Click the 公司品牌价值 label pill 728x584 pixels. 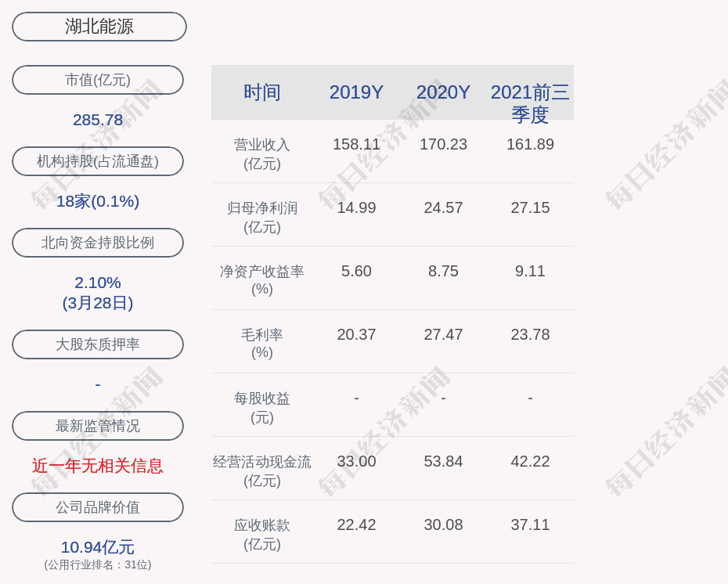(x=98, y=507)
